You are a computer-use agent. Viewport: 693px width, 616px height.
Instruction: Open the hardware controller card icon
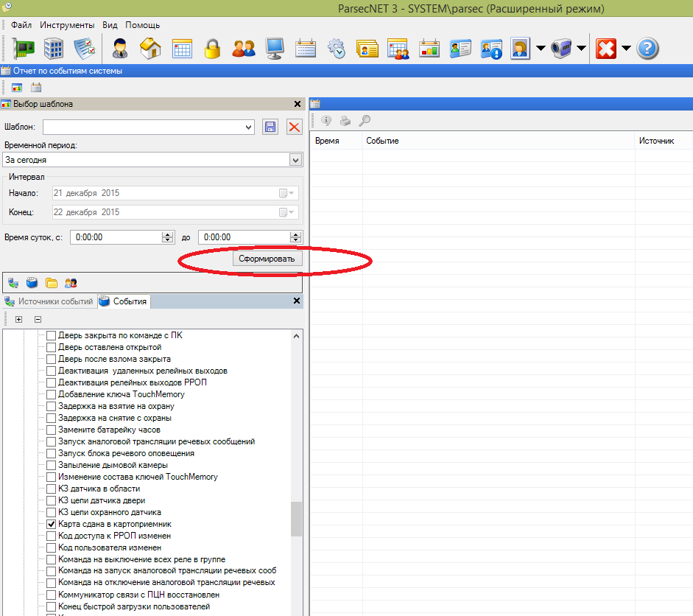(23, 48)
